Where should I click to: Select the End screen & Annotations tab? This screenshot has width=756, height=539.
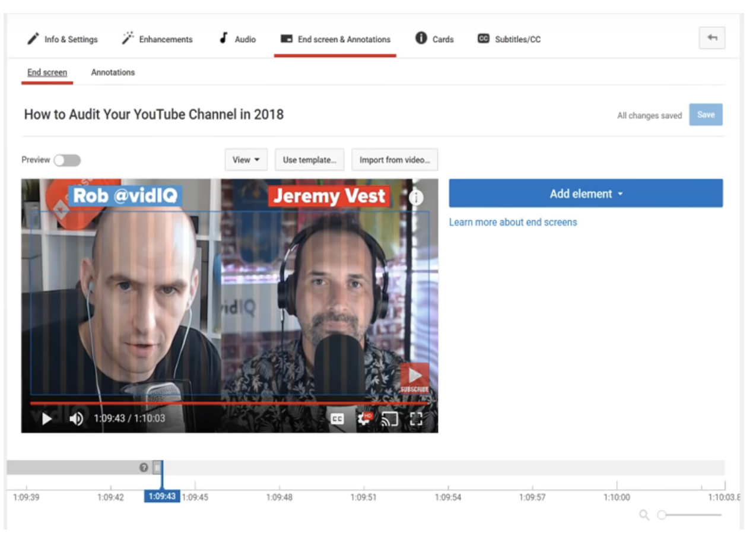click(x=335, y=39)
